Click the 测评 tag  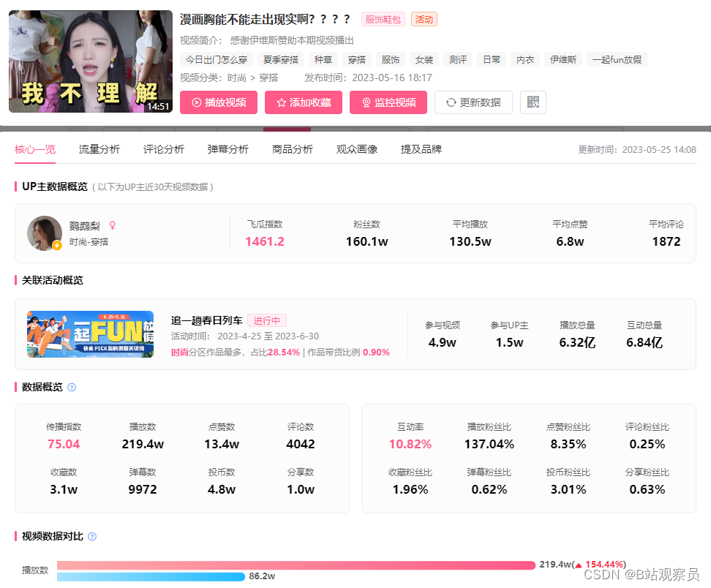[x=457, y=59]
